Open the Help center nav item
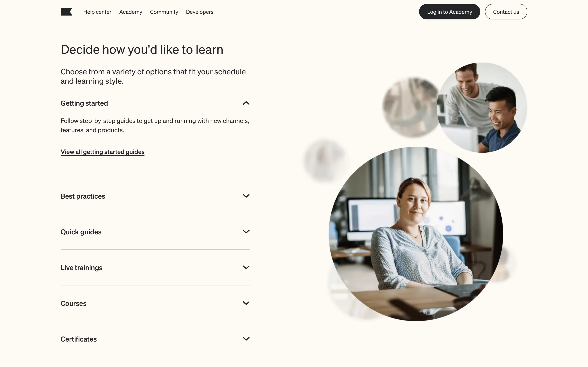588x367 pixels. click(x=97, y=12)
